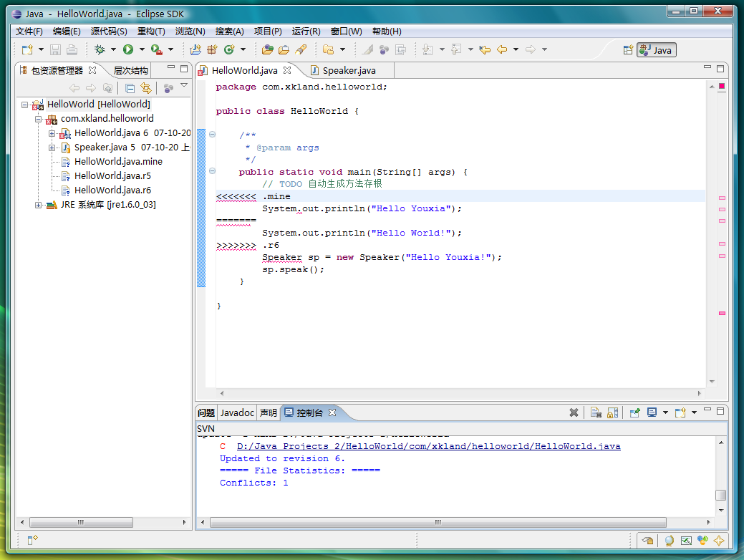Click the console vertical scrollbar thumb
Screen dimensions: 744x560
721,495
